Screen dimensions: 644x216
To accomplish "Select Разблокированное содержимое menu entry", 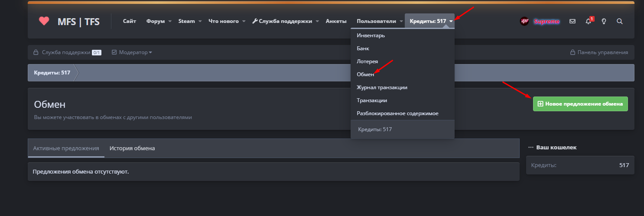I will [x=403, y=113].
